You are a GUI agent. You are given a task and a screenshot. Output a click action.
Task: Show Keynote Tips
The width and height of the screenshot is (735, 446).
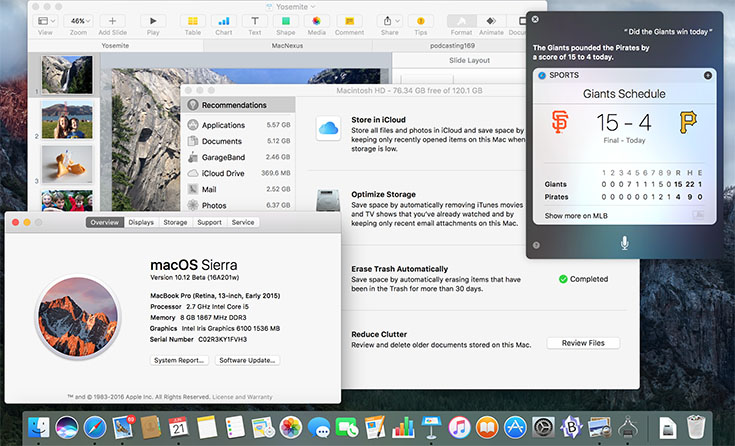pos(420,21)
